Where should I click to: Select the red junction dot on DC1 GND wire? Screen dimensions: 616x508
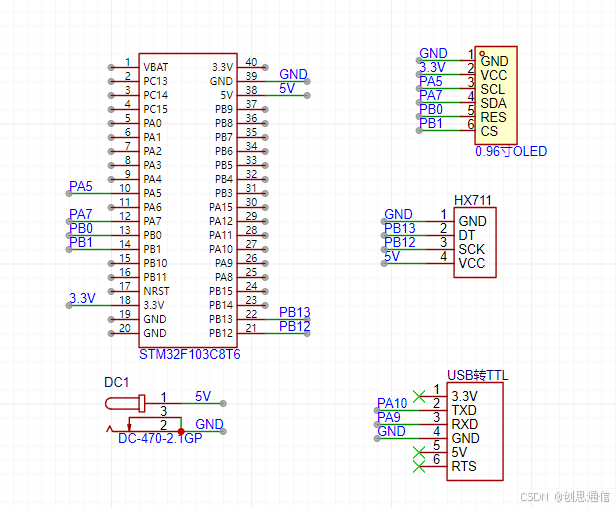click(x=181, y=431)
